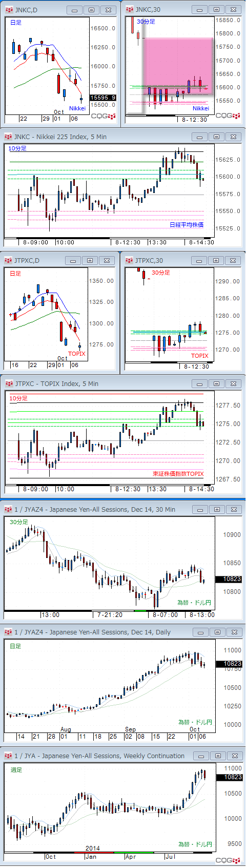246x868 pixels.
Task: Minimize the JTPXC,30 chart window
Action: click(200, 260)
